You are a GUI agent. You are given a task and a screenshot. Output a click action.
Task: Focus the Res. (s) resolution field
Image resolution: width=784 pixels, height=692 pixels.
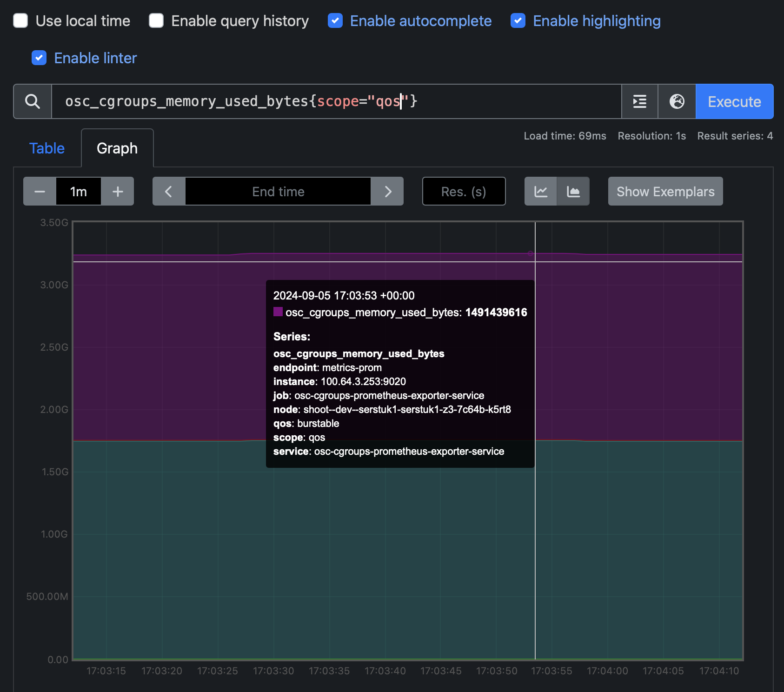point(464,191)
